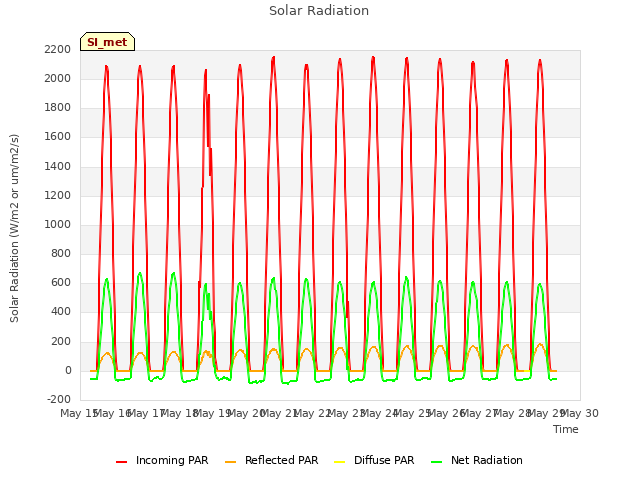Click the 2000 y-axis tick label
Screen dimensions: 640x480
58,78
